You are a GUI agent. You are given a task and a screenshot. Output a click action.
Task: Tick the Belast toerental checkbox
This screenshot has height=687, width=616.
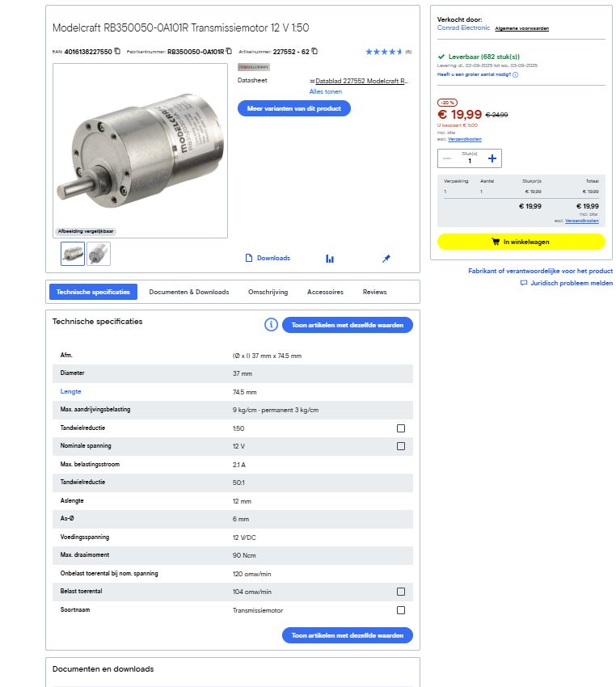[401, 592]
